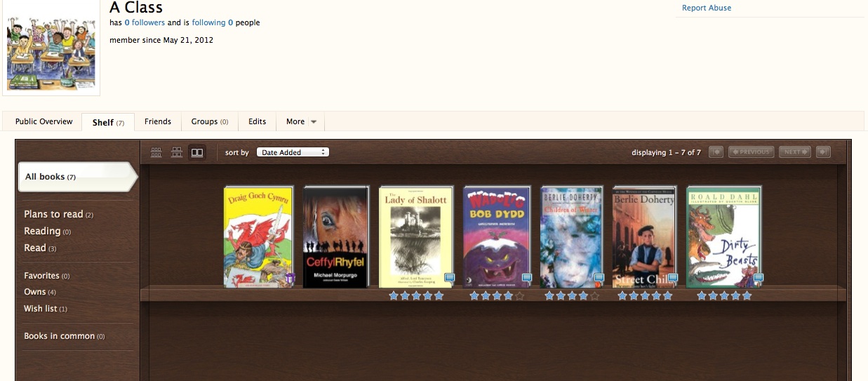The image size is (868, 381).
Task: Select All books shelf filter
Action: pyautogui.click(x=78, y=177)
